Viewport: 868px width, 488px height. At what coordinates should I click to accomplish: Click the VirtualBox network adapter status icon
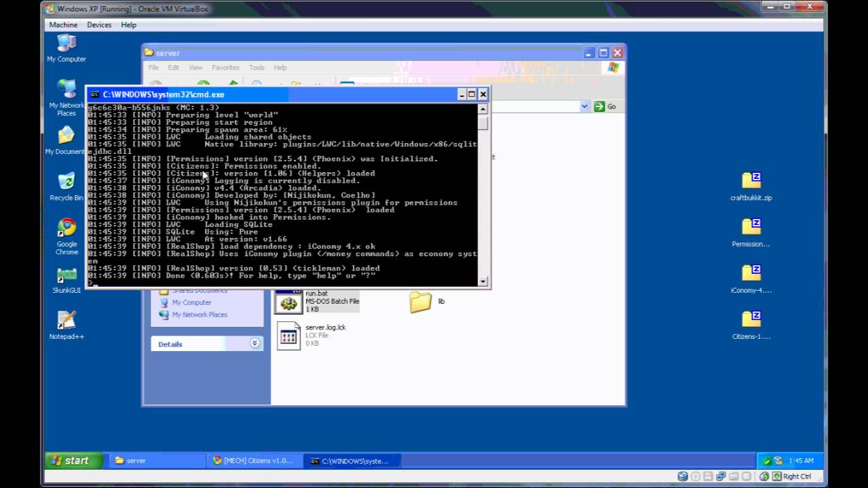click(722, 476)
